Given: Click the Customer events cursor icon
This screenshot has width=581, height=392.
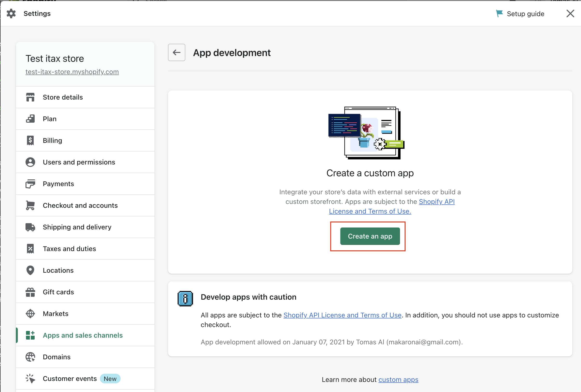Looking at the screenshot, I should click(x=30, y=379).
